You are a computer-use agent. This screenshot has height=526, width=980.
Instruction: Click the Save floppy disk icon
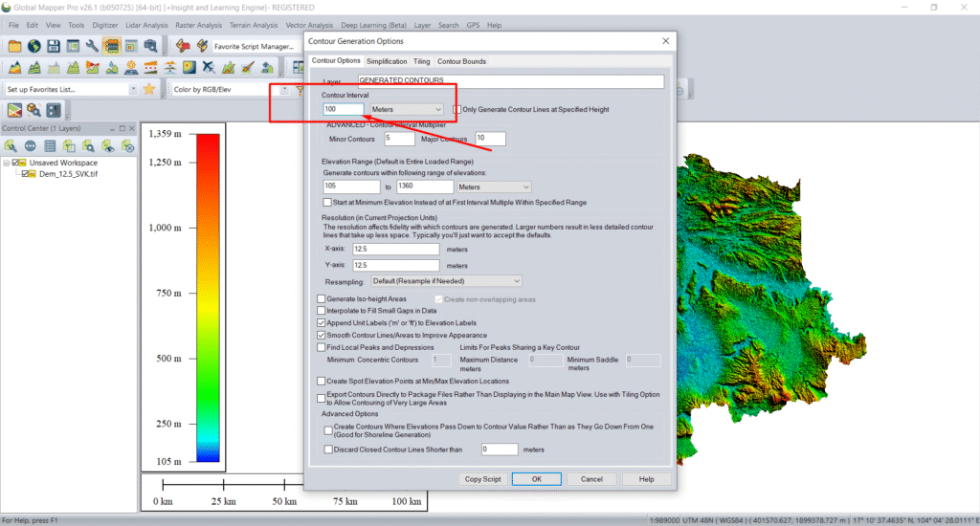54,46
